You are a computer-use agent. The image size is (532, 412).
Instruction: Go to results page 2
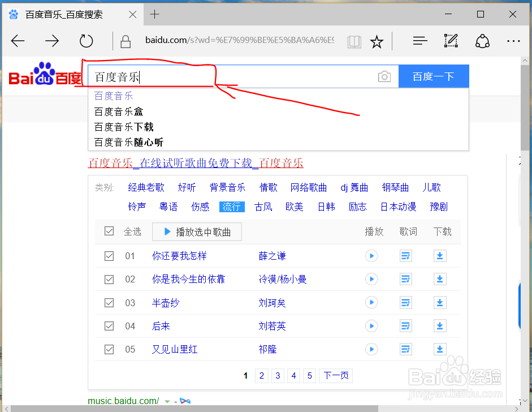tap(262, 376)
